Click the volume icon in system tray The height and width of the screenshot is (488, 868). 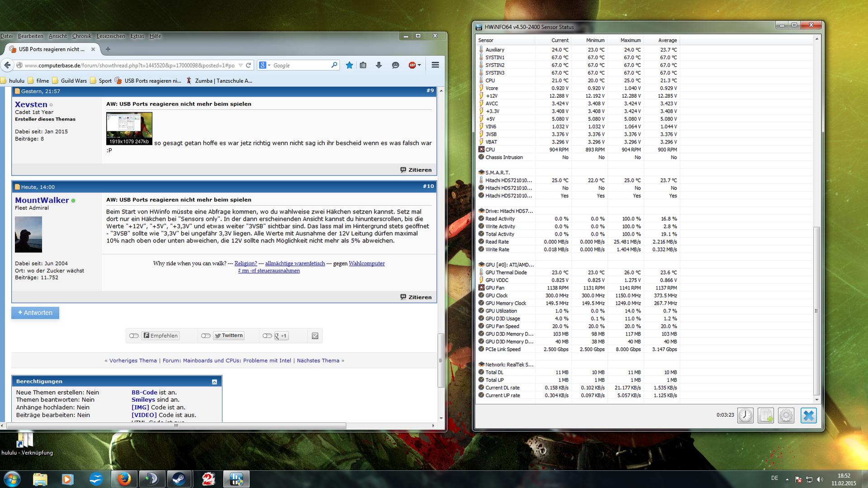(x=820, y=479)
